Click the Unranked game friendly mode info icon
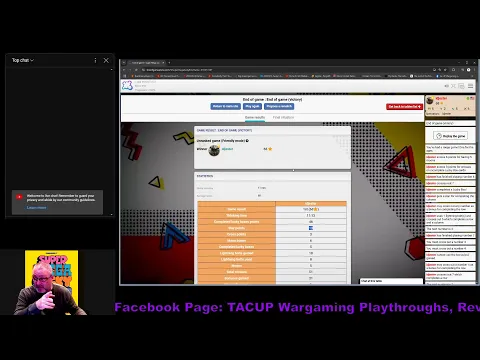480x360 pixels. click(x=247, y=141)
